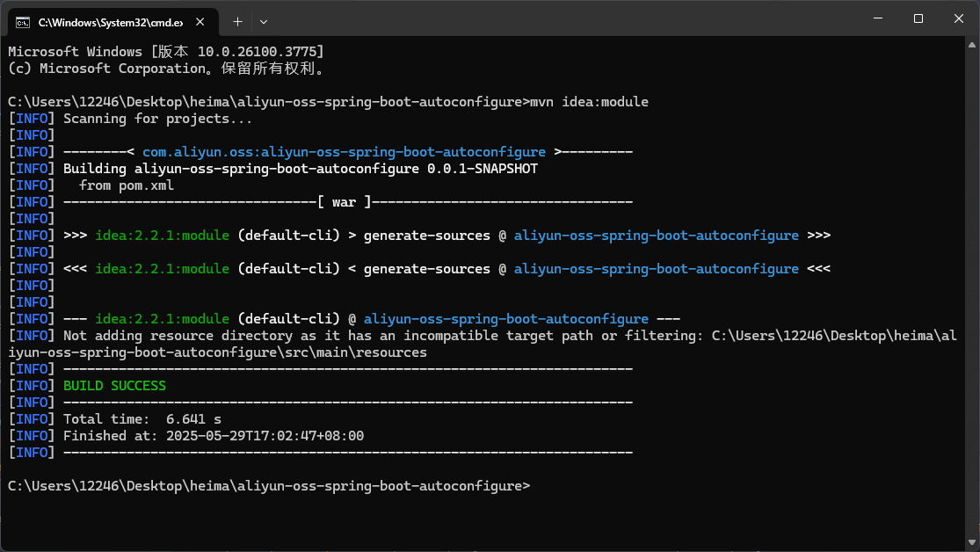Expand the new tab profile dropdown

click(264, 20)
